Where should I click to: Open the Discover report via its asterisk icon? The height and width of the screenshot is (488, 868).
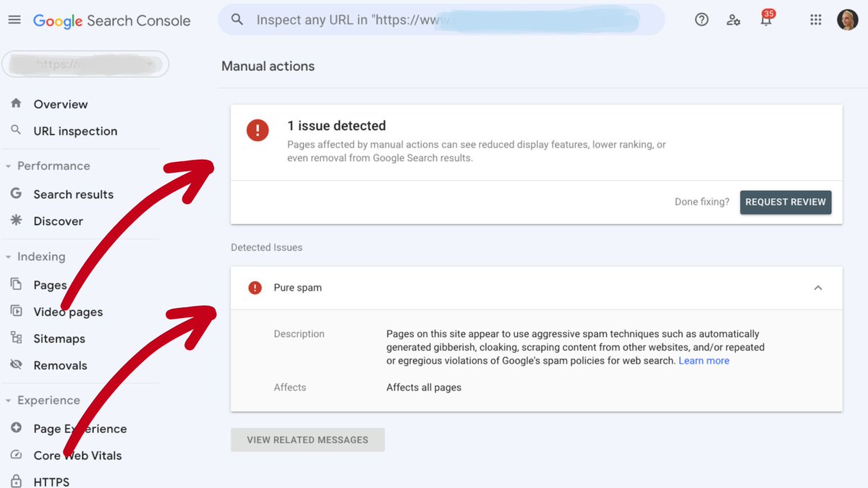[x=16, y=221]
